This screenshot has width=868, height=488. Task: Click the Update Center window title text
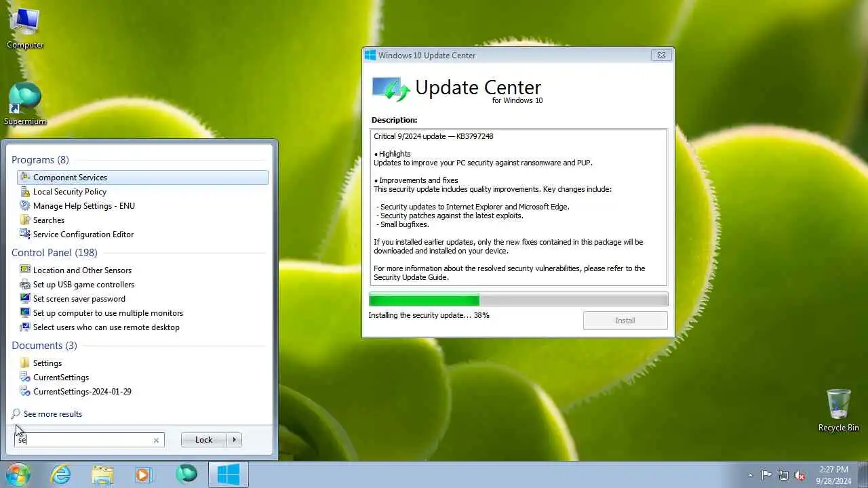pos(427,56)
